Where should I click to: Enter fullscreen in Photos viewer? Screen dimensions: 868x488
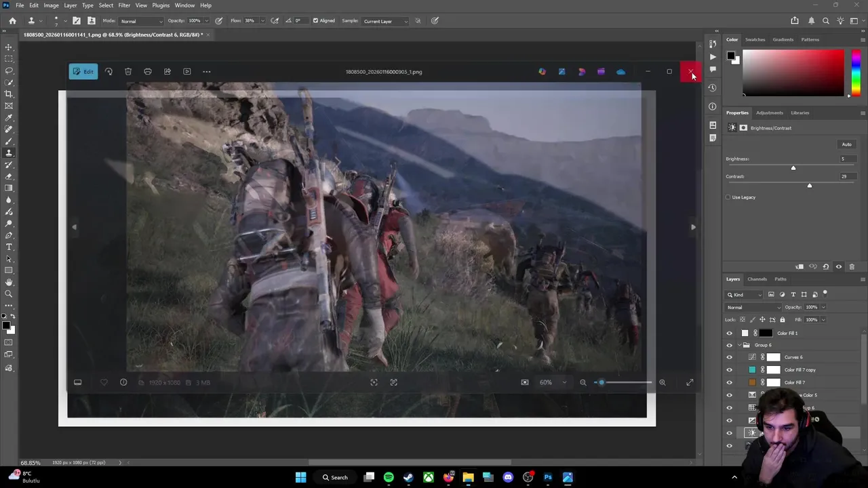[690, 382]
